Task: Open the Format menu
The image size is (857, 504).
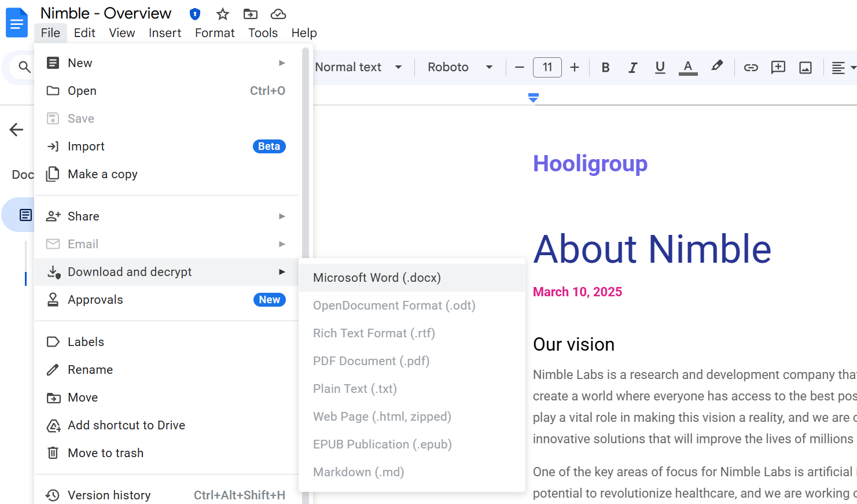Action: (215, 33)
